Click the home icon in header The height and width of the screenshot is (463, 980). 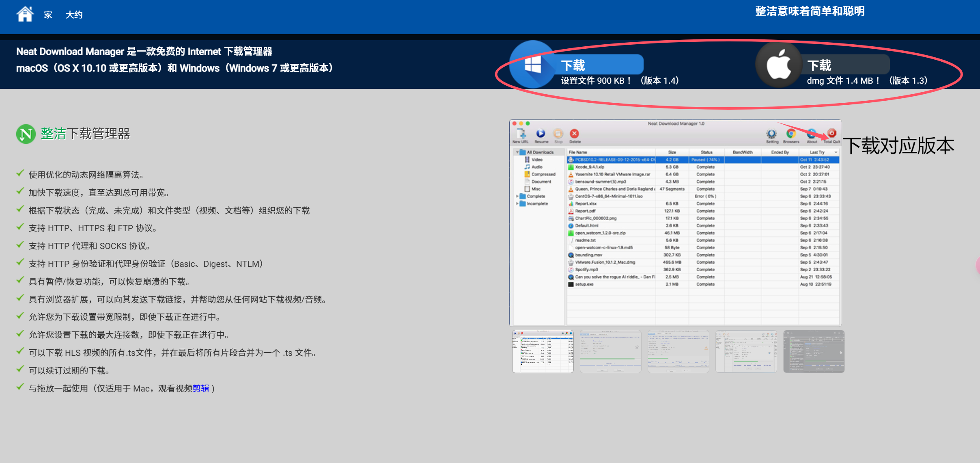point(25,14)
